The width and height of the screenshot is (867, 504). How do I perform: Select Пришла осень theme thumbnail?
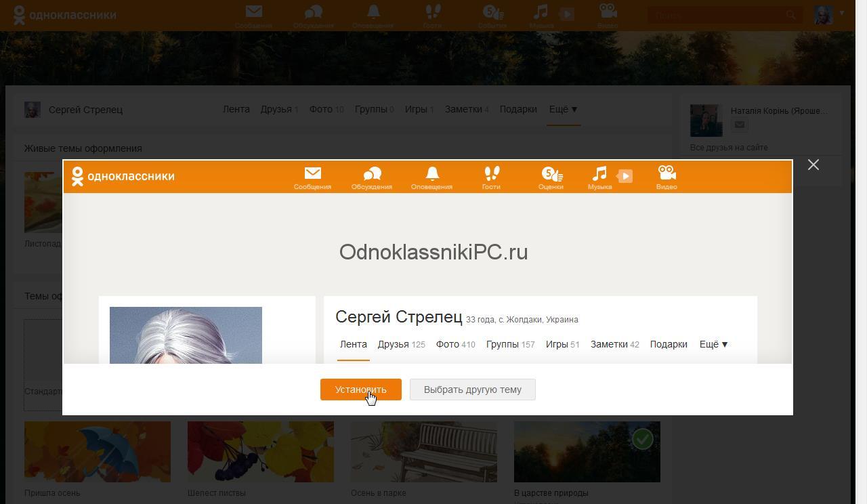point(98,452)
